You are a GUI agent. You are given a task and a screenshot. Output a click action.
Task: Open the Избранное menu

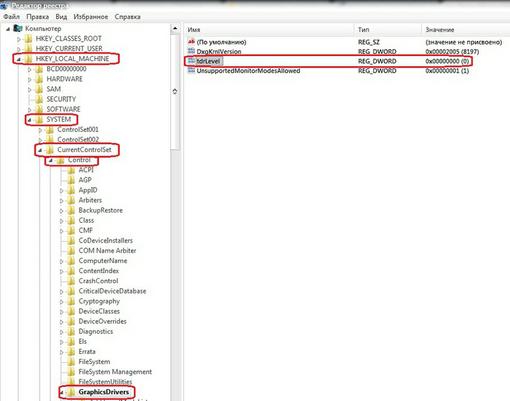(91, 17)
